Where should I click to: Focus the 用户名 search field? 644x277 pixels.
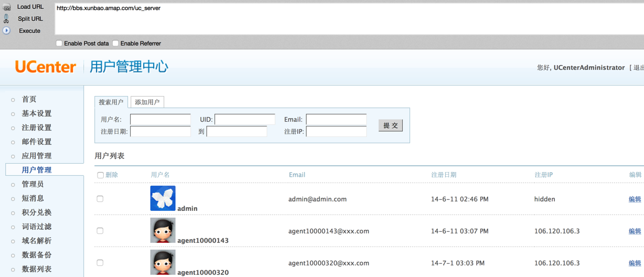pos(160,120)
